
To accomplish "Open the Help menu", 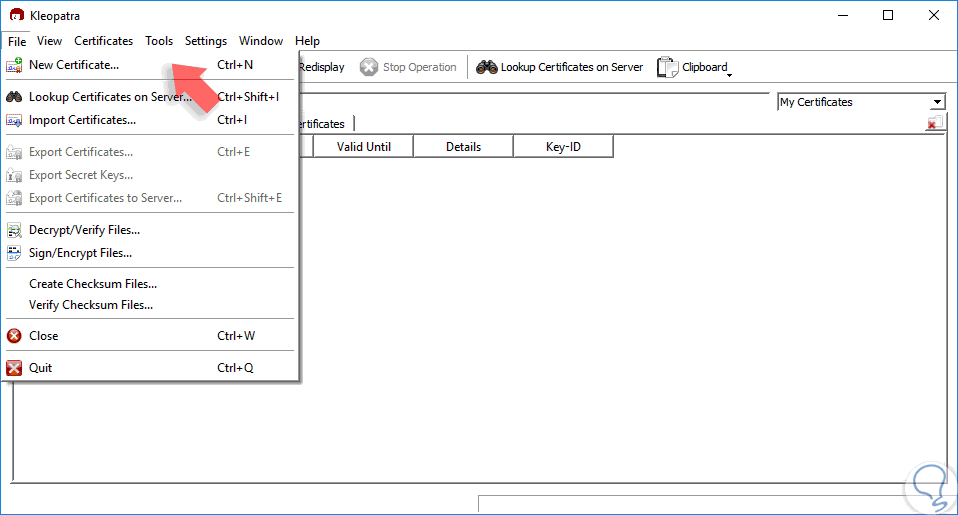I will click(307, 41).
